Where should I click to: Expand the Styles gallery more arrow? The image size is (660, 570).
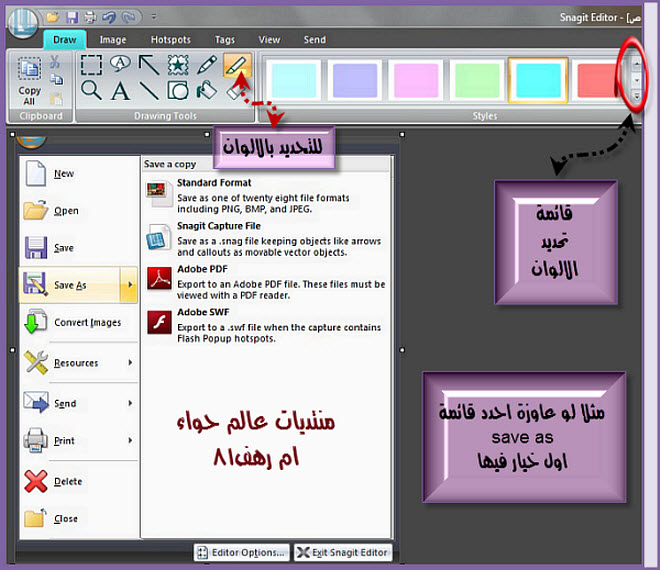638,98
